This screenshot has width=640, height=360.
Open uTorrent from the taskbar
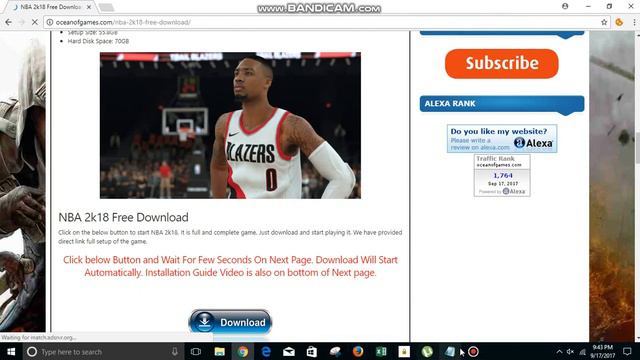coord(427,351)
